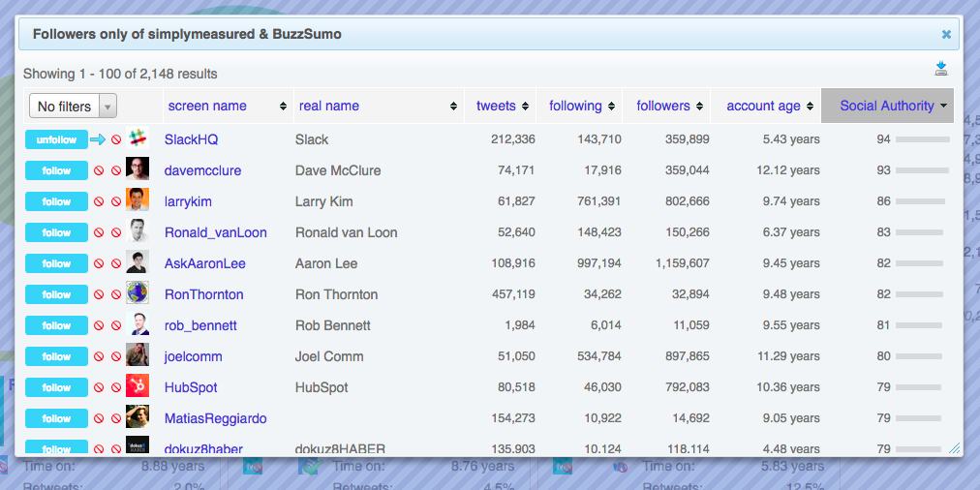Click Ronald van Loon's profile photo
Viewport: 980px width, 490px height.
coord(138,230)
